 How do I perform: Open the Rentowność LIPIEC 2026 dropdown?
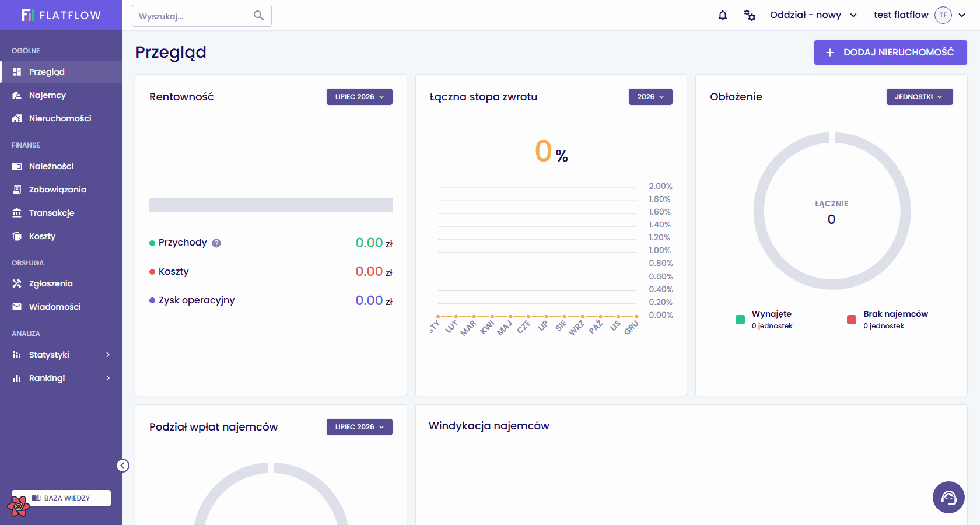[x=359, y=97]
